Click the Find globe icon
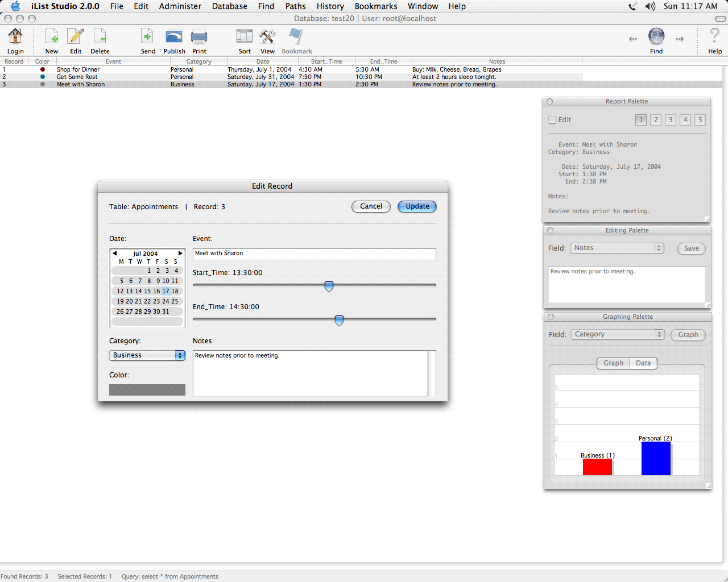The image size is (728, 582). click(656, 36)
